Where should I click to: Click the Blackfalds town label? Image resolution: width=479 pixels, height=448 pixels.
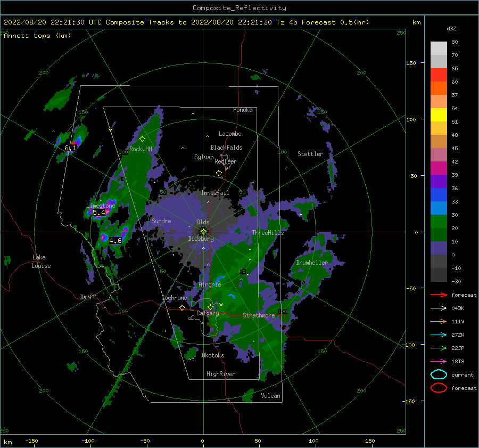coord(226,148)
